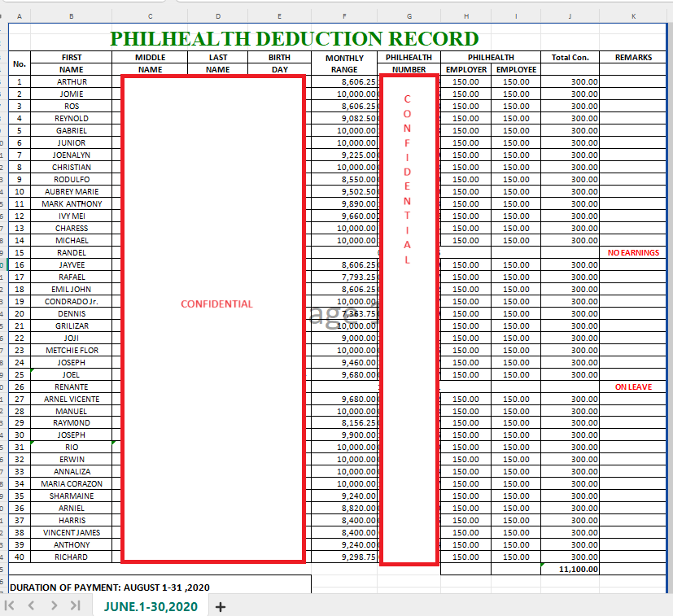Select the Total Con. header cell

(x=570, y=58)
